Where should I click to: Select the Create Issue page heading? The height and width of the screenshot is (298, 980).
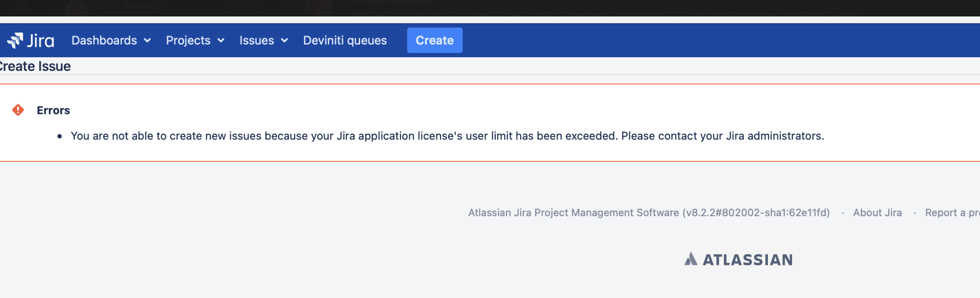pos(35,66)
